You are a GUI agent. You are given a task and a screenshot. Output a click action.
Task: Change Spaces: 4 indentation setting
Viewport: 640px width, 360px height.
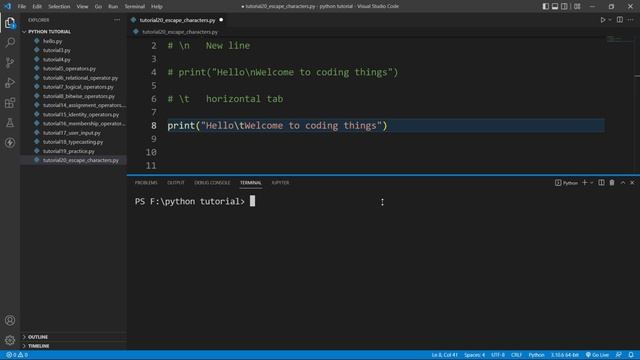pos(474,355)
